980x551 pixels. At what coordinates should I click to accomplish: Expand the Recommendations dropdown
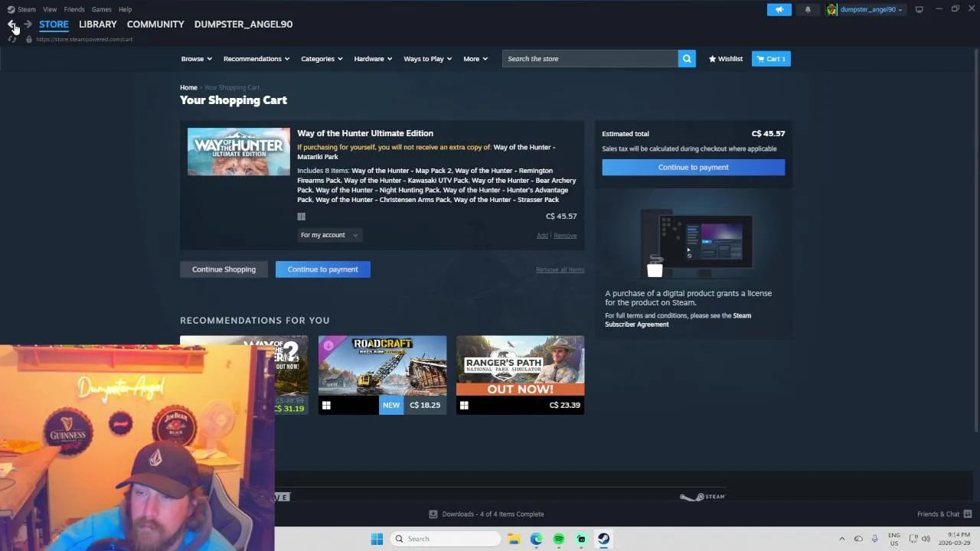click(x=256, y=59)
